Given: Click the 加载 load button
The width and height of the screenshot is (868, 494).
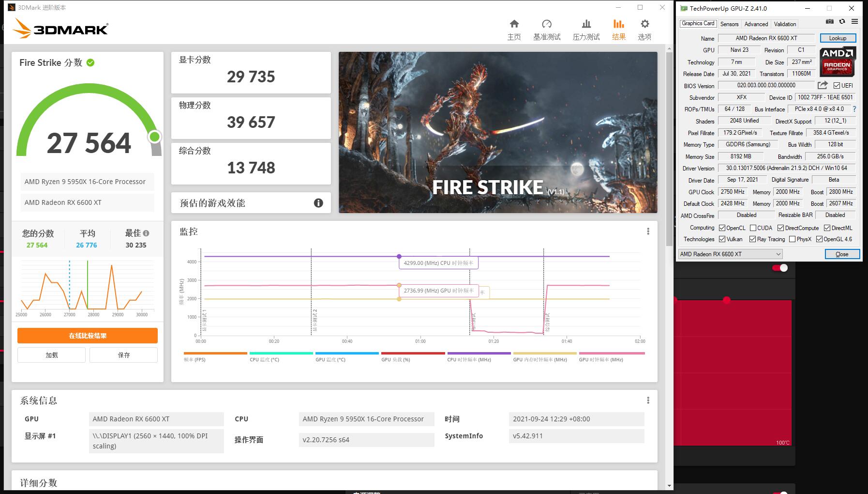Looking at the screenshot, I should point(51,355).
